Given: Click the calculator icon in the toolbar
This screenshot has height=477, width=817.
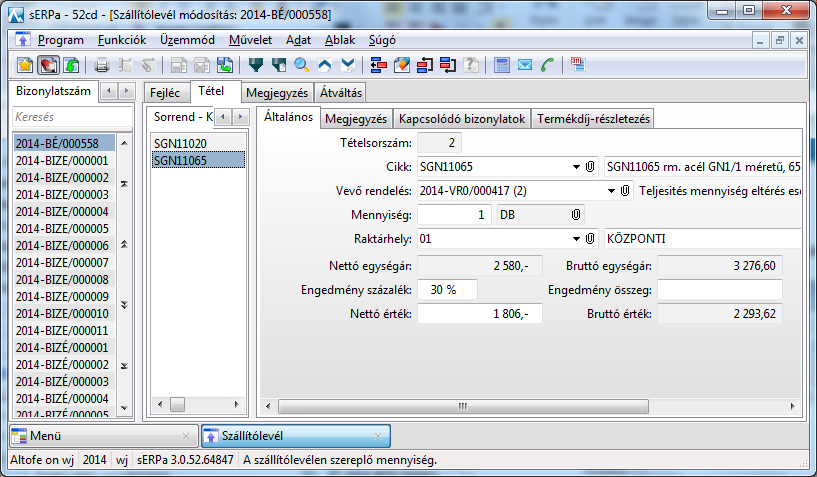Looking at the screenshot, I should 502,66.
